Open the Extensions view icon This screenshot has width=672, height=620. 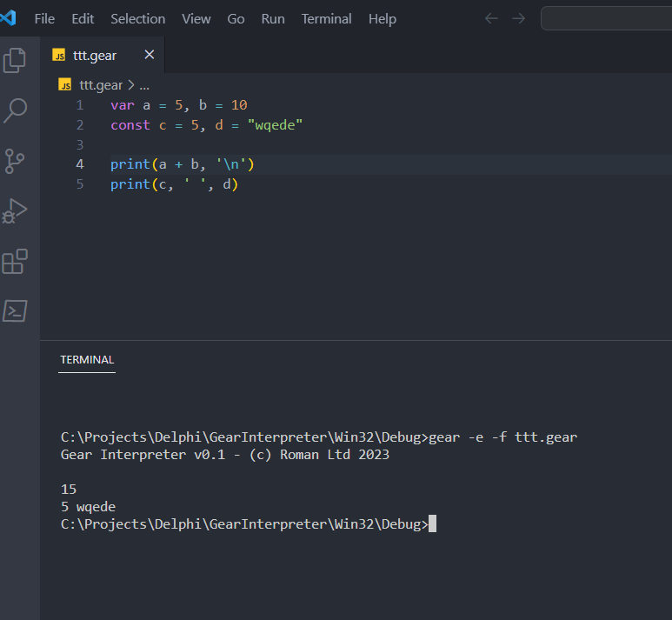[x=15, y=261]
